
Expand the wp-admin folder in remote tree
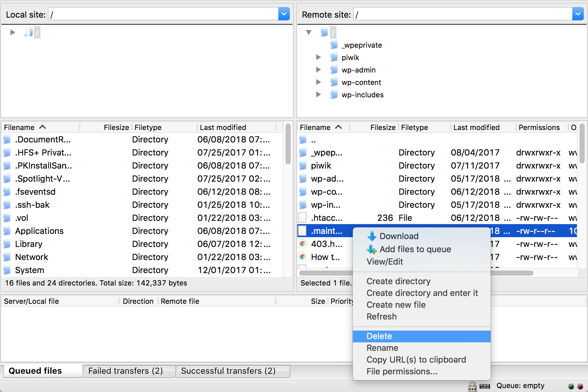coord(318,70)
